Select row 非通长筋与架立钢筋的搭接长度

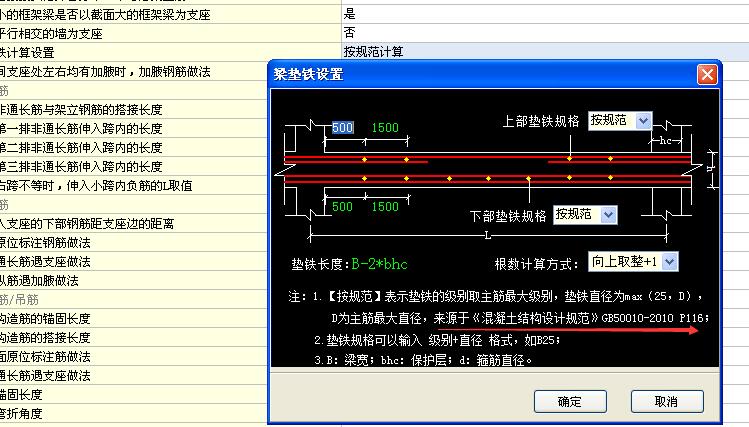pos(133,109)
